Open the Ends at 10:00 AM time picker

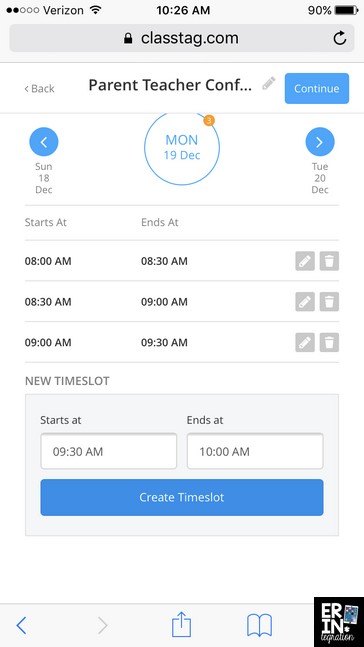pyautogui.click(x=255, y=451)
